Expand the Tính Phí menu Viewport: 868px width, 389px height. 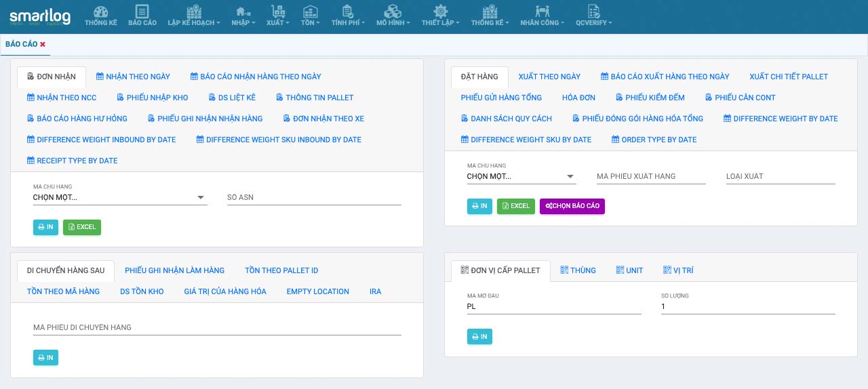[348, 16]
